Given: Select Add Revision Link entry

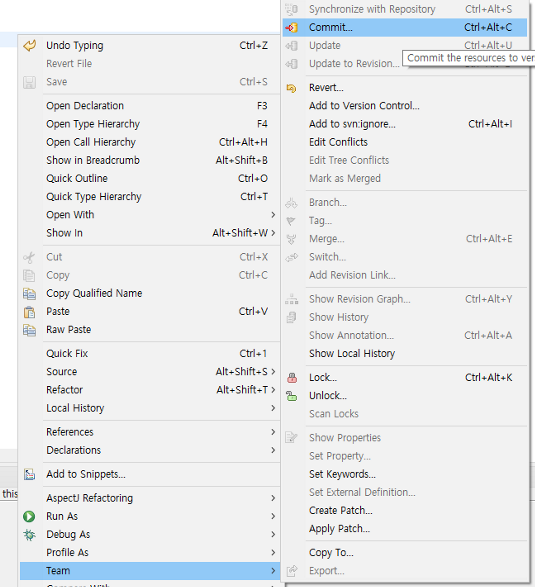Looking at the screenshot, I should click(405, 276).
